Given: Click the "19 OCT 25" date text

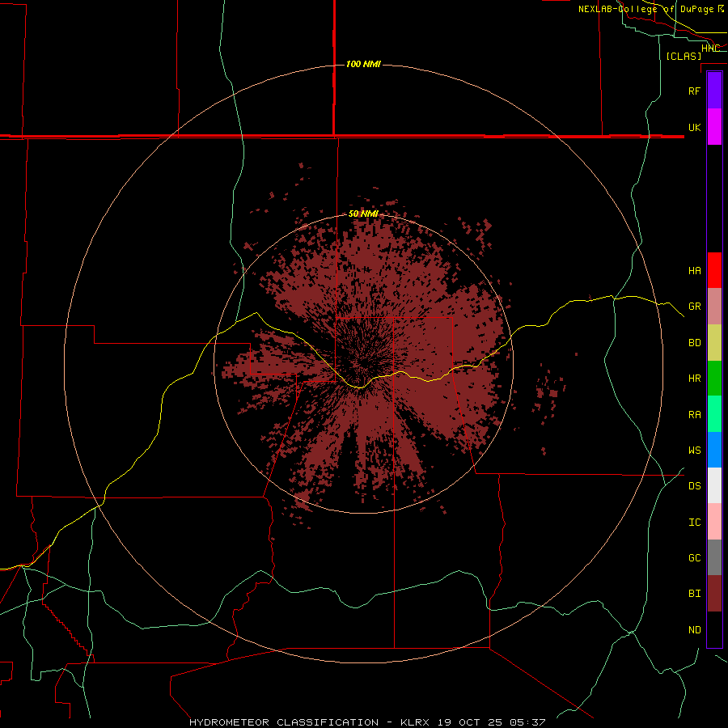Looking at the screenshot, I should point(470,722).
